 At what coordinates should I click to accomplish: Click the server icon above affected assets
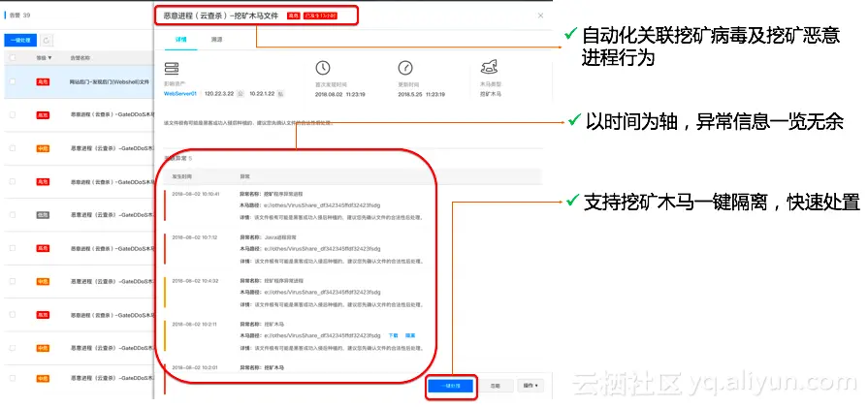point(172,69)
